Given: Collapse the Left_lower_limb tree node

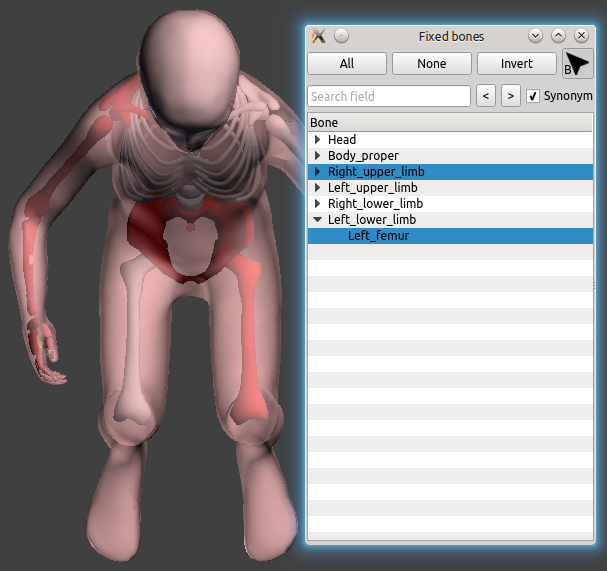Looking at the screenshot, I should tap(317, 219).
